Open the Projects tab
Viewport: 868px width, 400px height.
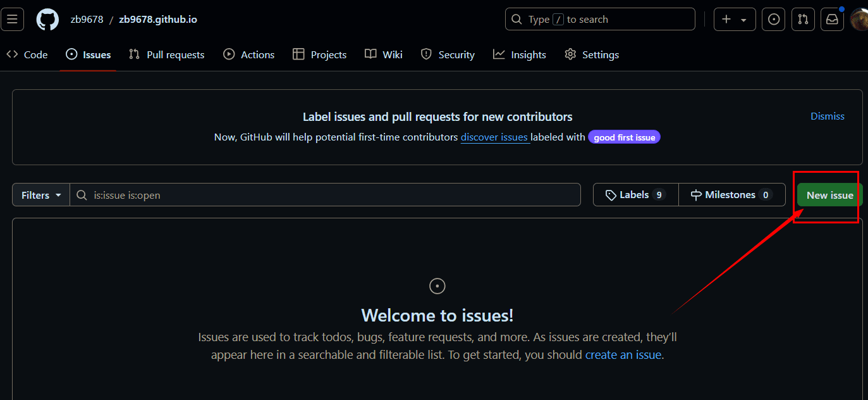click(x=320, y=55)
